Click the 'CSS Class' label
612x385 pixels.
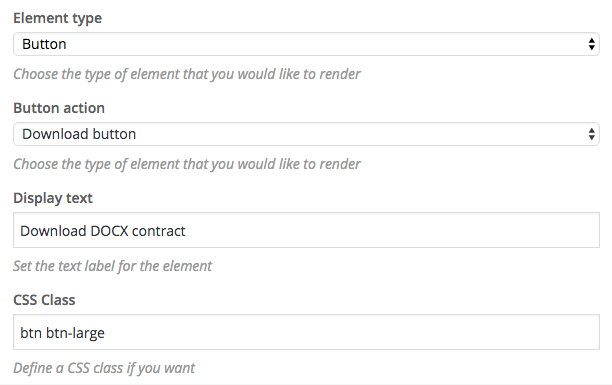click(x=44, y=300)
